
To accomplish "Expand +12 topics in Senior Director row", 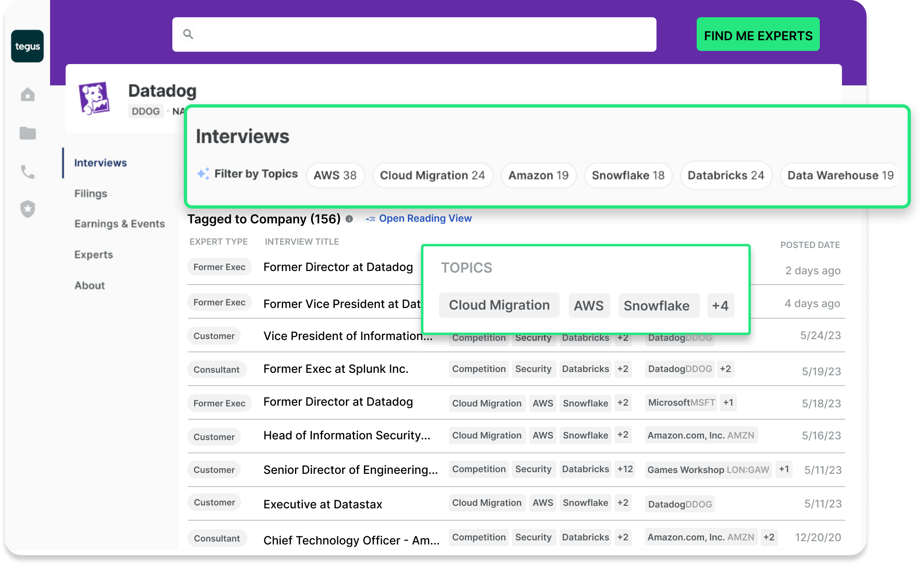I will (x=625, y=469).
